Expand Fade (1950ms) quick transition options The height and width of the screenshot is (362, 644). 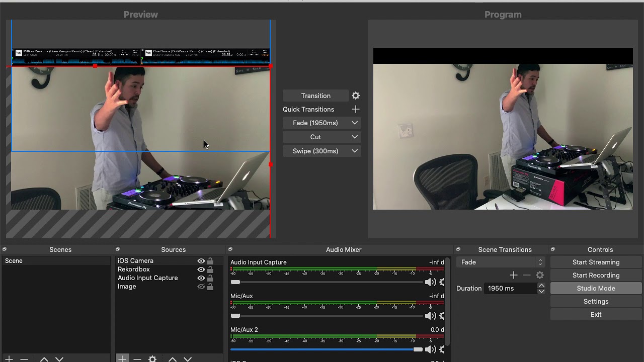coord(355,123)
